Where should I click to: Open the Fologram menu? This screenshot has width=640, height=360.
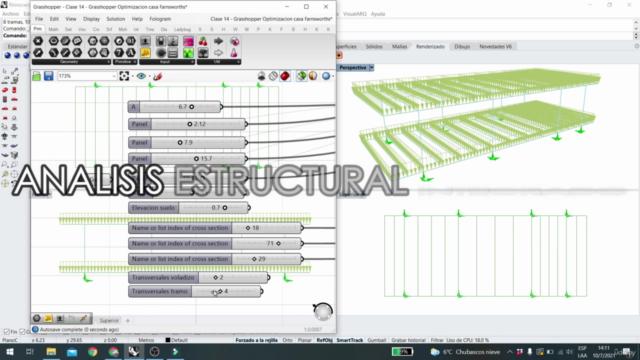[160, 19]
